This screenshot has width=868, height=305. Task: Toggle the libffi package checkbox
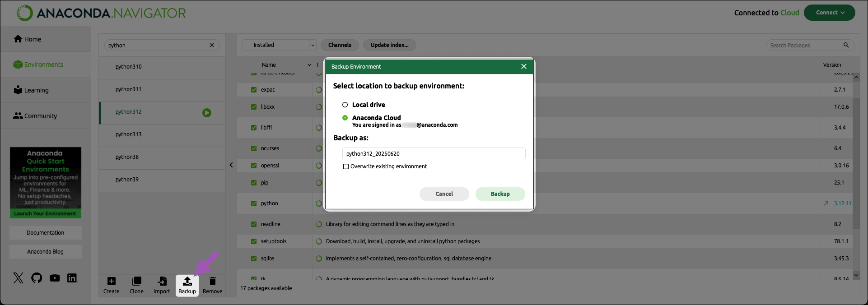tap(254, 128)
